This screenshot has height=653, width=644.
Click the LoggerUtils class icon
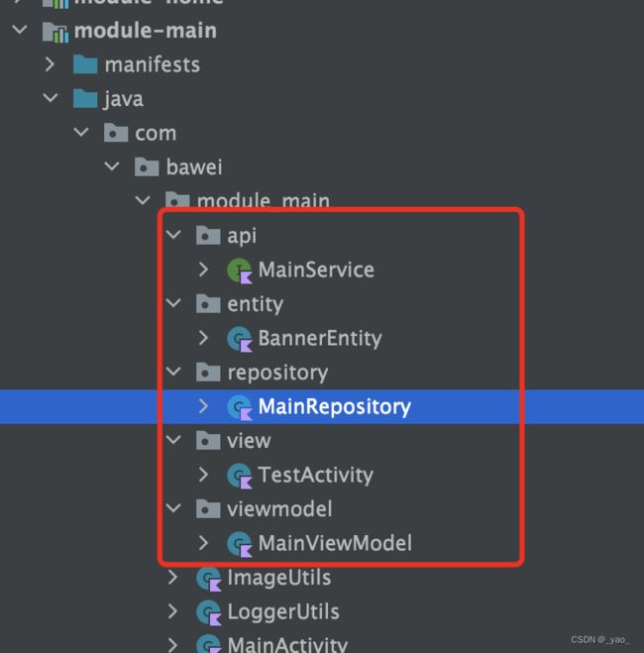(209, 612)
